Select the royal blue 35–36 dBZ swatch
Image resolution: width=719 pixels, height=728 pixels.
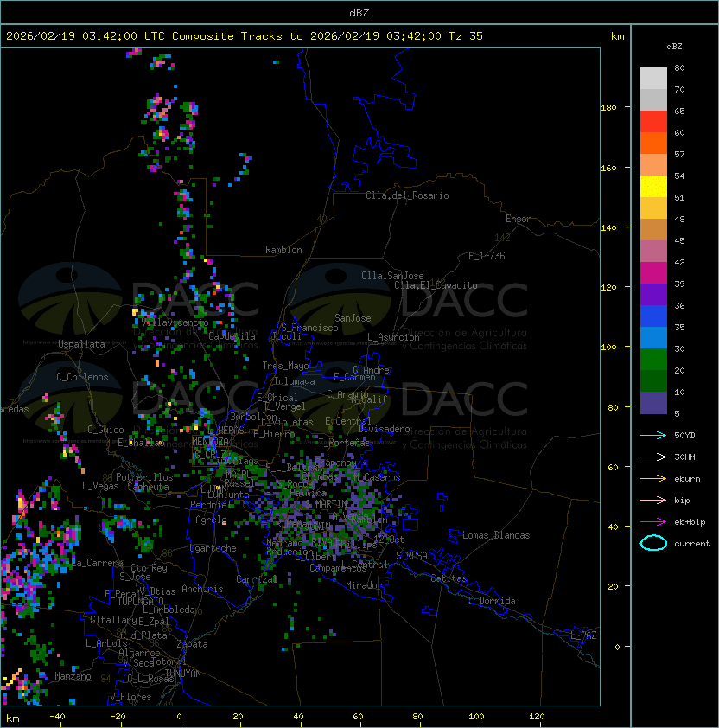pyautogui.click(x=653, y=316)
